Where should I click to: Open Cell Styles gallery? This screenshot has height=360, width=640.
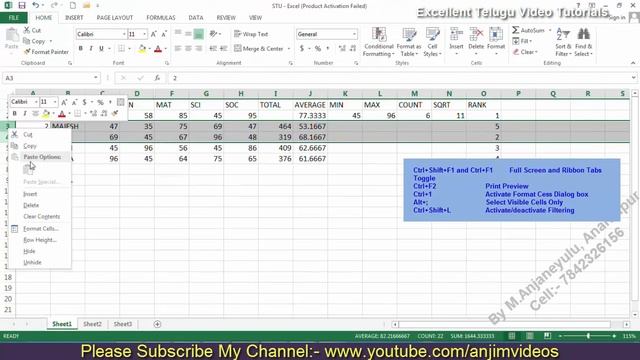432,42
